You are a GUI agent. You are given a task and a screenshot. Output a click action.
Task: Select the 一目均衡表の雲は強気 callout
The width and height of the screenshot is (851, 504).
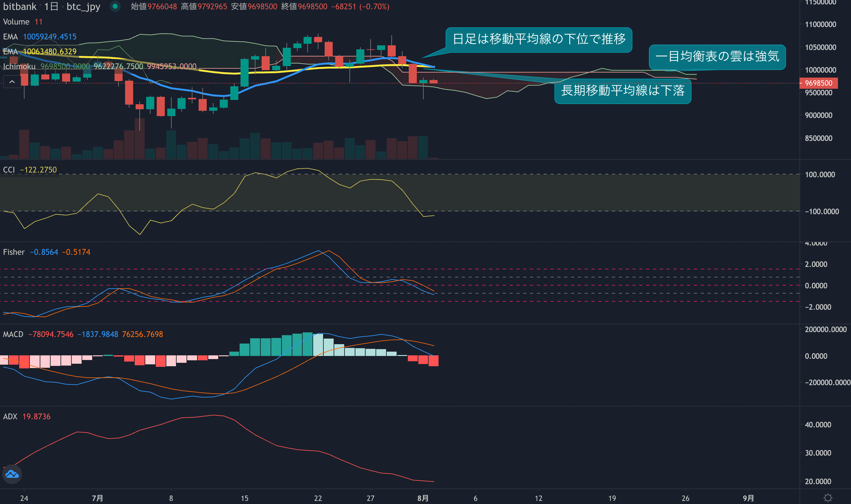[717, 57]
